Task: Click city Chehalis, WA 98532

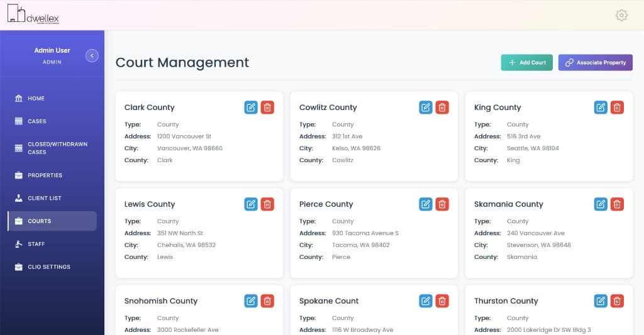Action: (x=186, y=245)
